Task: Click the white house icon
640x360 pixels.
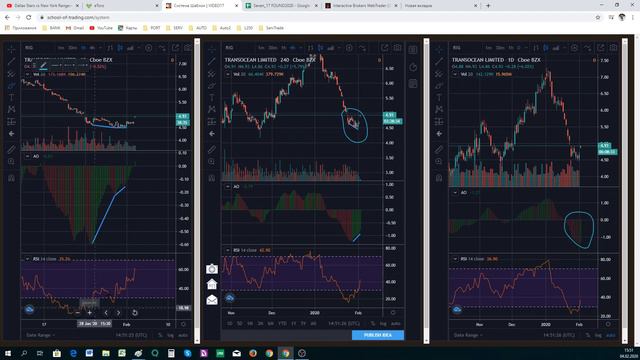Action: (211, 284)
